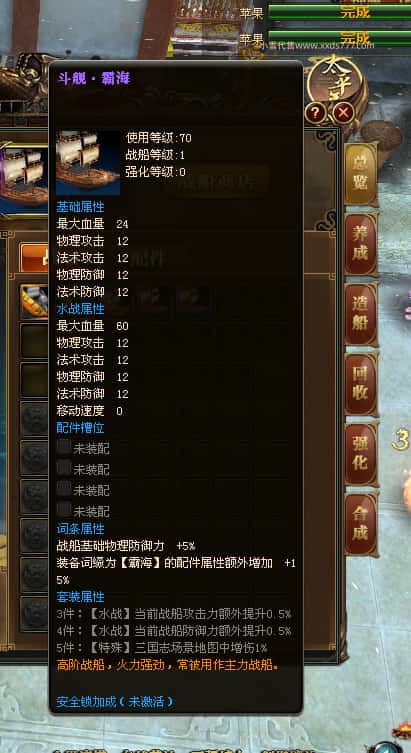Click the warship thumbnail in tooltip
The image size is (411, 753).
pyautogui.click(x=88, y=163)
